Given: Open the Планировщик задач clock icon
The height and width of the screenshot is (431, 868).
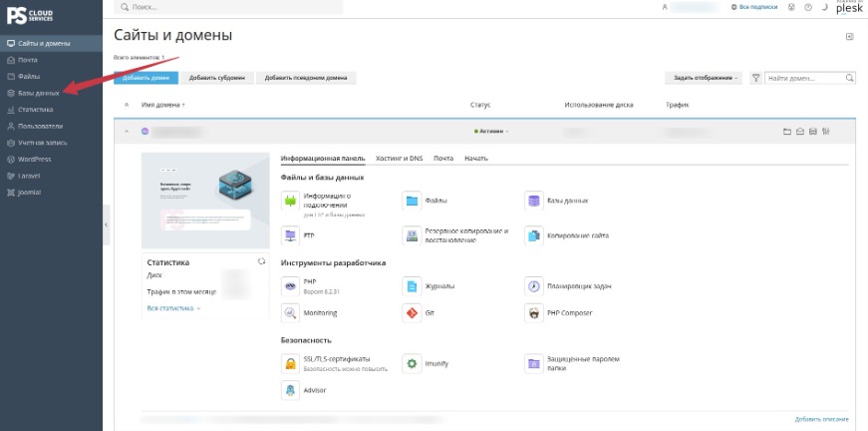Looking at the screenshot, I should [533, 286].
